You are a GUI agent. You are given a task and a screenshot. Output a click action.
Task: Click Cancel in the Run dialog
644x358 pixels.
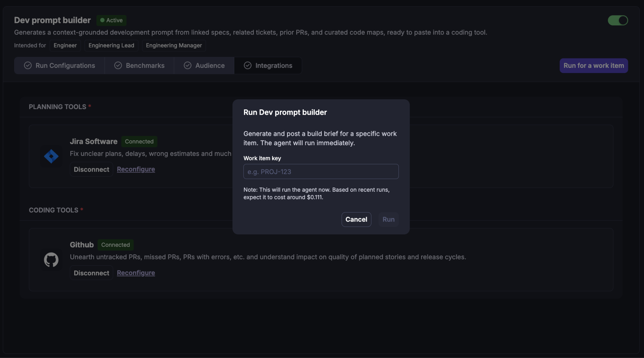pyautogui.click(x=356, y=219)
